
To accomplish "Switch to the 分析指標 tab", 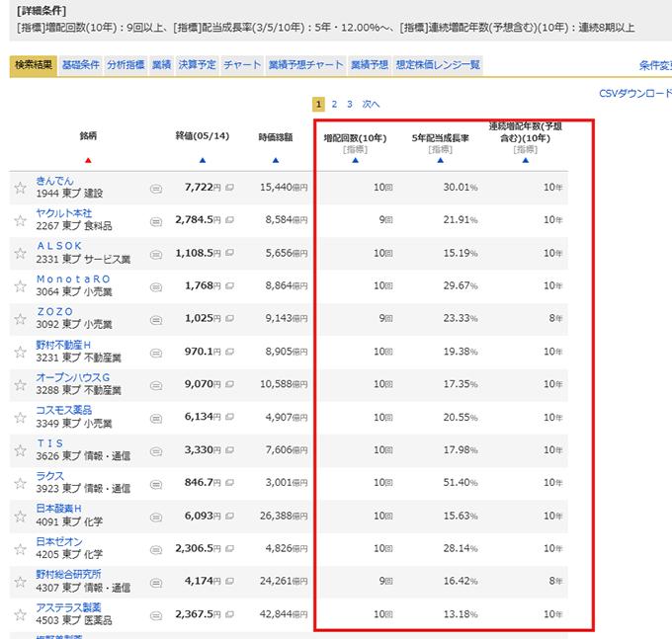I will (126, 65).
